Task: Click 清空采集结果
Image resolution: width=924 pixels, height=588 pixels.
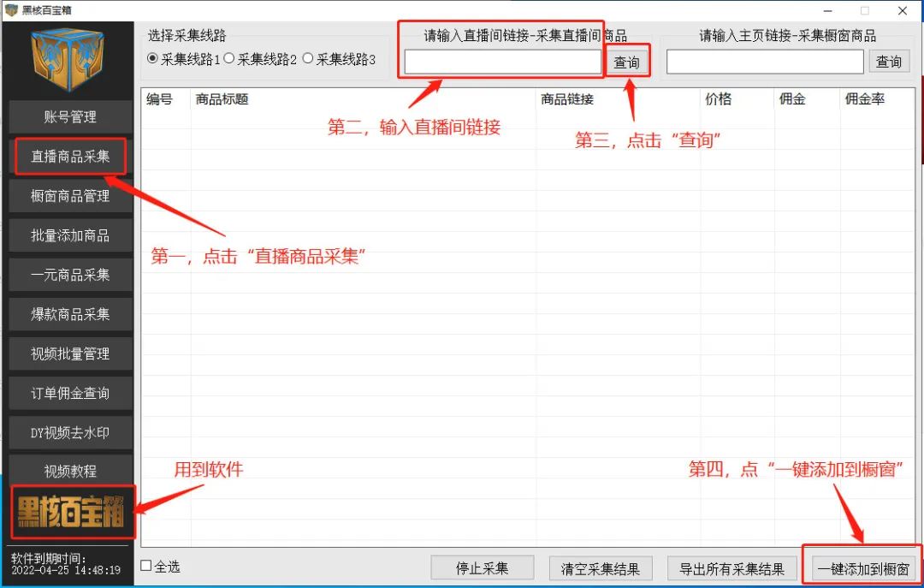Action: pyautogui.click(x=601, y=568)
